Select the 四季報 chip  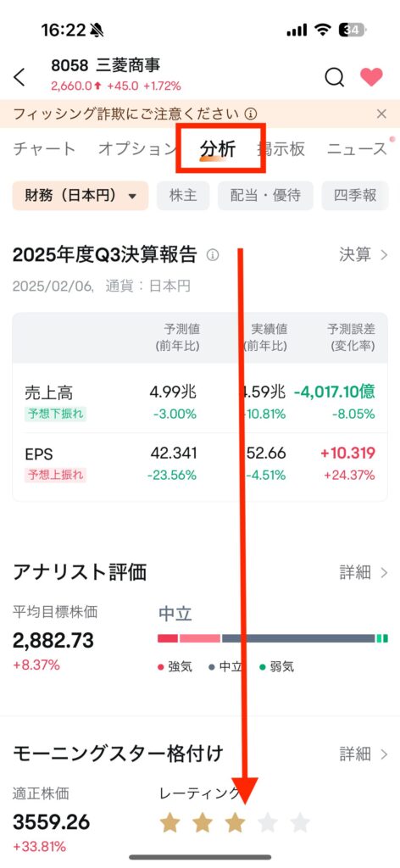coord(355,196)
